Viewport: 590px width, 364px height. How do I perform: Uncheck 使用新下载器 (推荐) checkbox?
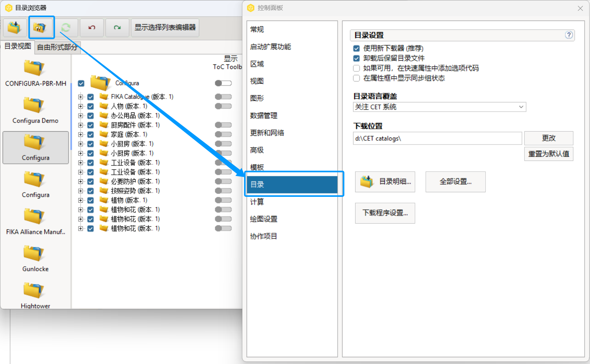pyautogui.click(x=356, y=48)
